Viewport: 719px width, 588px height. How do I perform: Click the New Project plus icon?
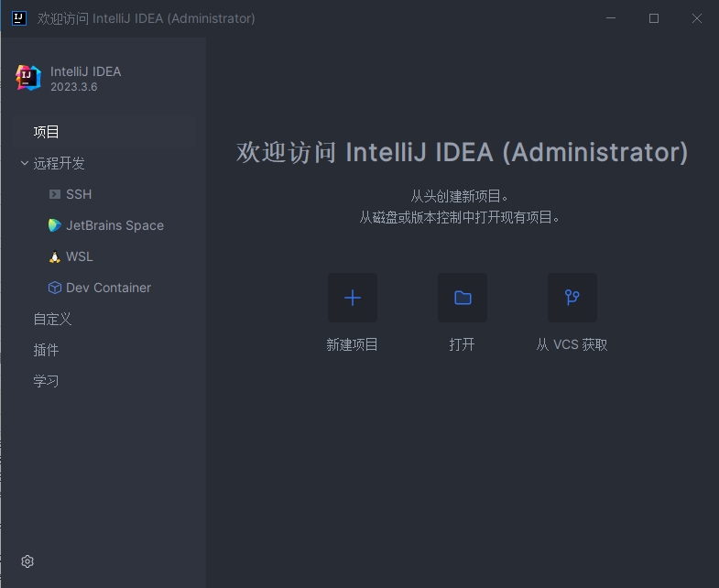coord(353,298)
